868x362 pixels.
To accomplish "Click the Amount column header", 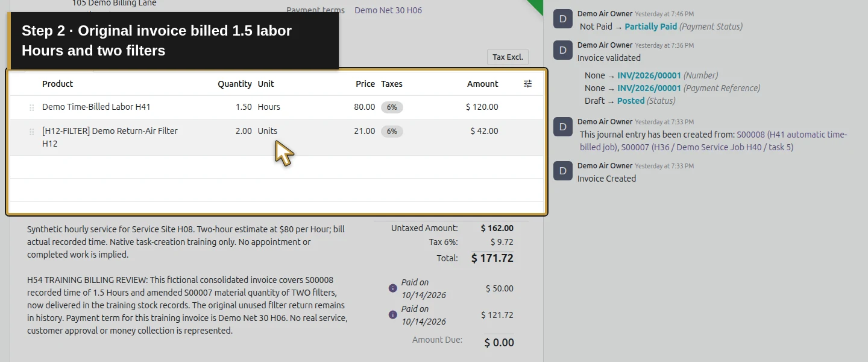I will coord(482,84).
